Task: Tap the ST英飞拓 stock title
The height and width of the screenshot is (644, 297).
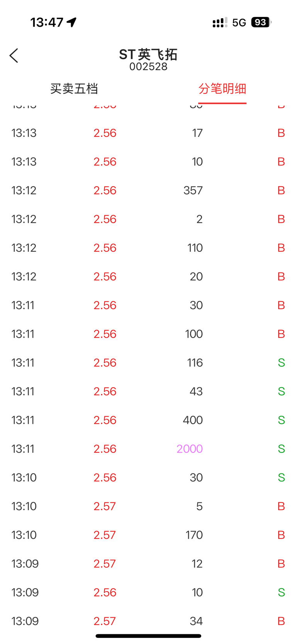Action: point(148,54)
